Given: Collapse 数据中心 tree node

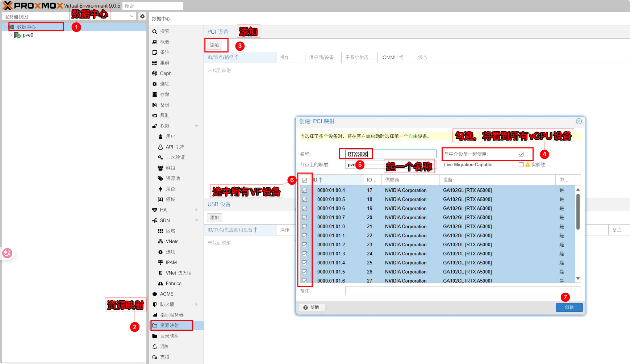Looking at the screenshot, I should (x=5, y=27).
